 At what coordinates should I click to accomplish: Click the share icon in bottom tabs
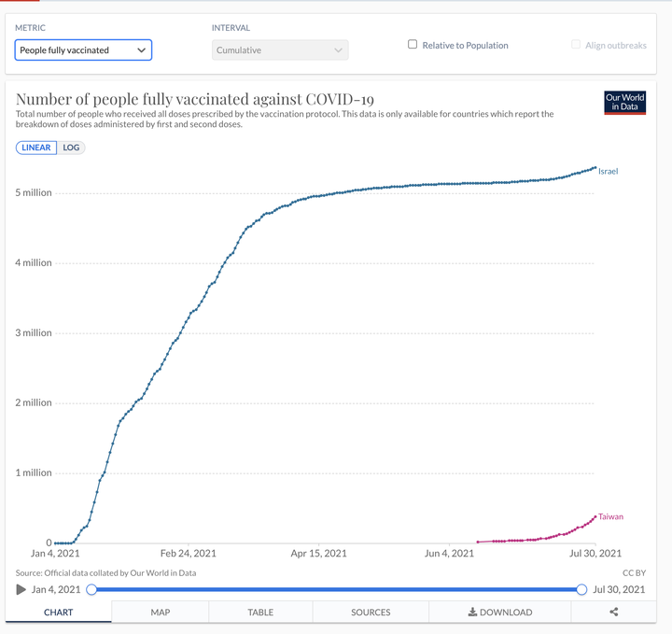(614, 612)
